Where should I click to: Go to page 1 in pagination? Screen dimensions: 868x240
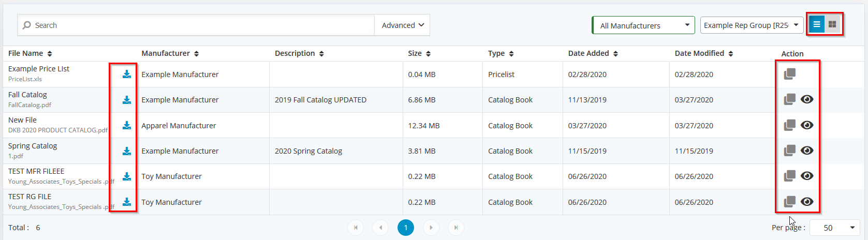pos(406,228)
